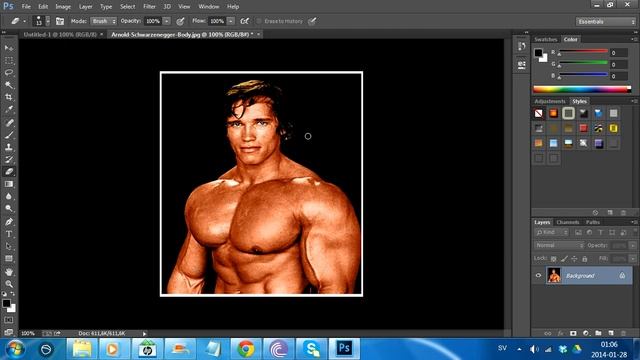Open the status bar info arrow
The width and height of the screenshot is (640, 360).
(144, 333)
